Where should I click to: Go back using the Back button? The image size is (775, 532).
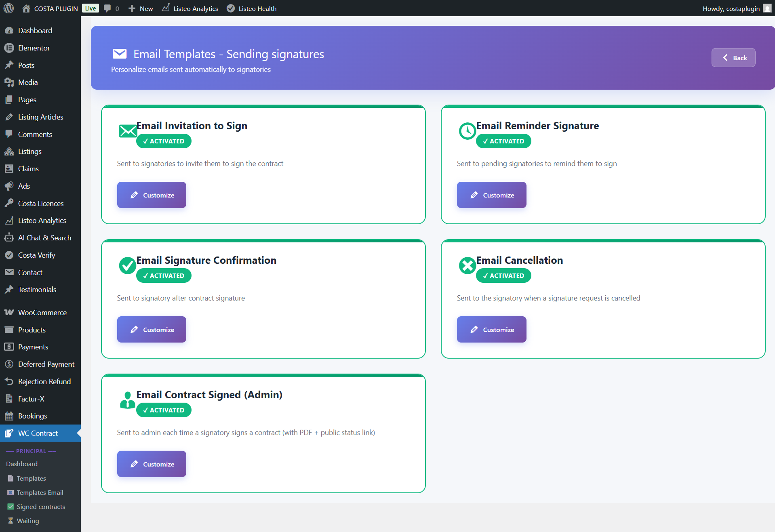point(733,58)
